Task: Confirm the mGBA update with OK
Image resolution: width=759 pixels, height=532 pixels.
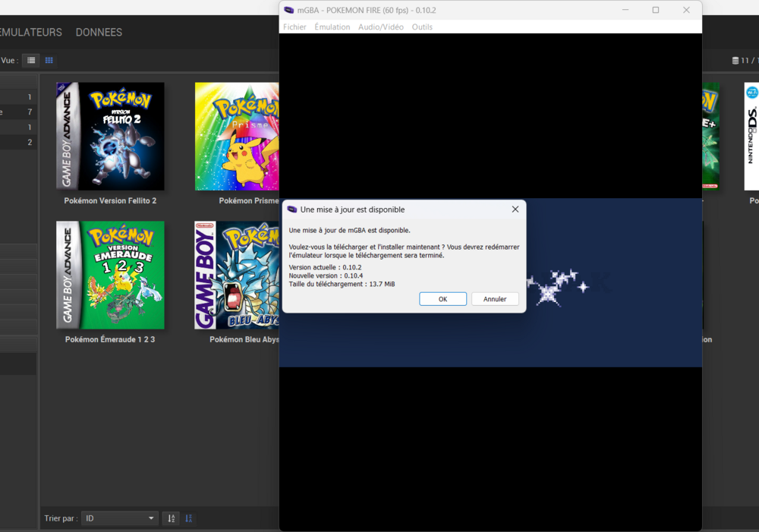Action: point(442,299)
